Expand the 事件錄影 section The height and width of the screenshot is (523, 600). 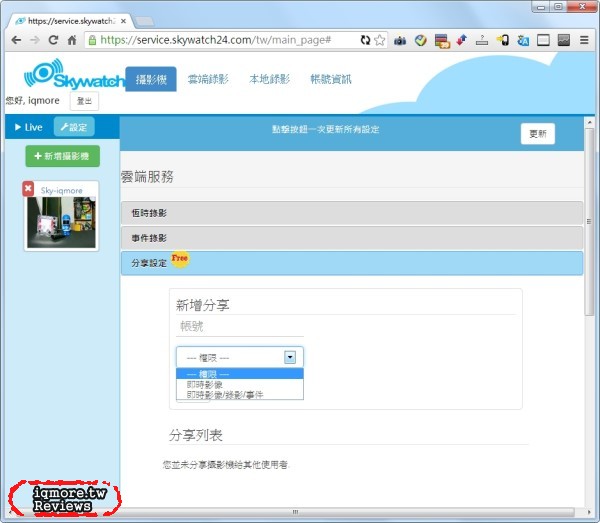(352, 238)
